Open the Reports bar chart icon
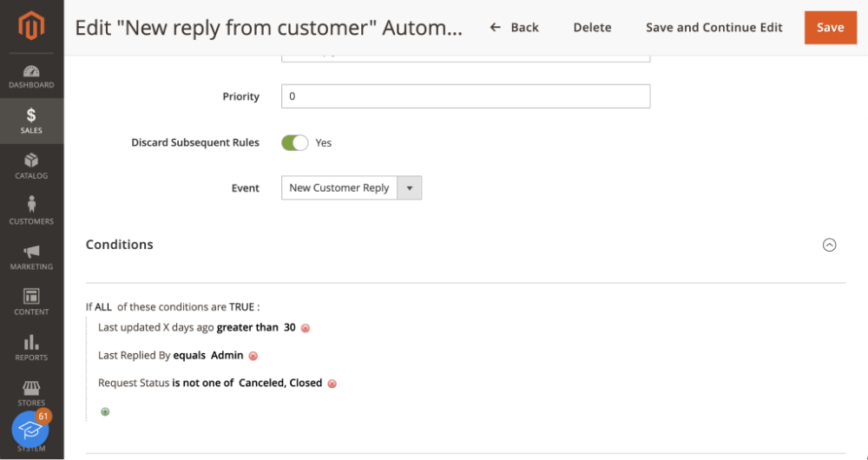The width and height of the screenshot is (868, 460). pyautogui.click(x=31, y=342)
